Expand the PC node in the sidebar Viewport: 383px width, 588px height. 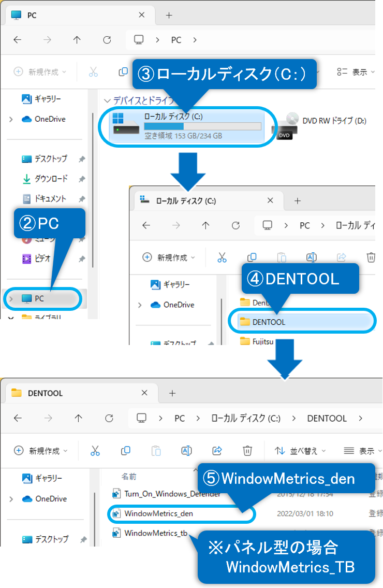click(x=11, y=299)
